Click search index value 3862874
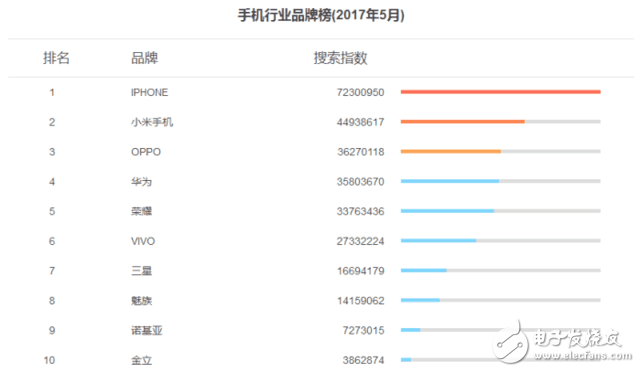 363,360
